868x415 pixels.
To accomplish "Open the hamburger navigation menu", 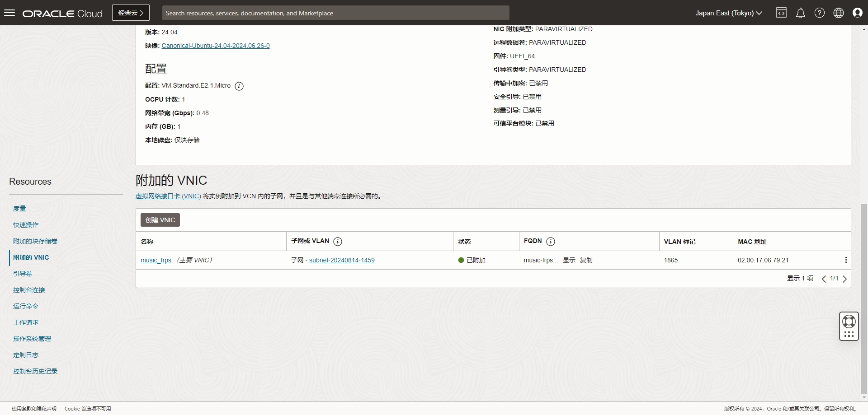I will tap(9, 13).
